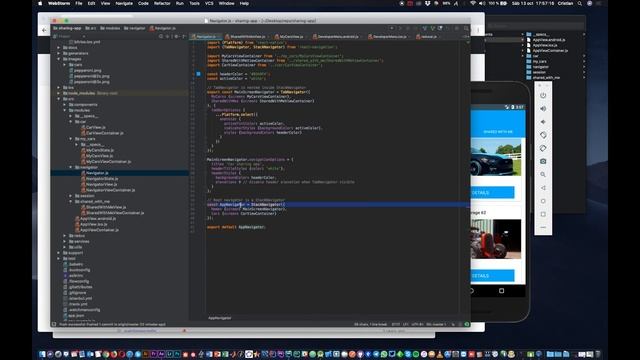Switch to Navigator.js editor tab
Screen dimensions: 640x360
click(206, 37)
